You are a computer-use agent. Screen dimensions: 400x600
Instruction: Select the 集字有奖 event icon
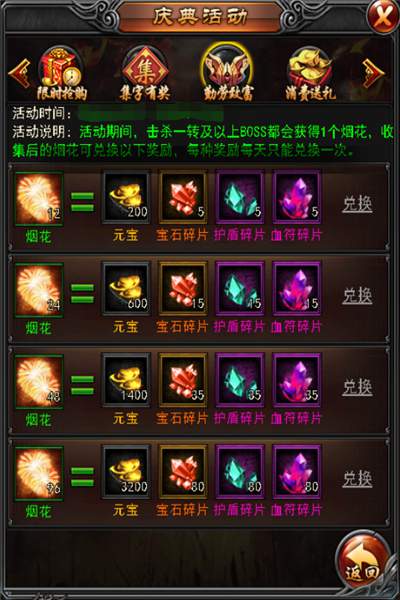[x=144, y=73]
